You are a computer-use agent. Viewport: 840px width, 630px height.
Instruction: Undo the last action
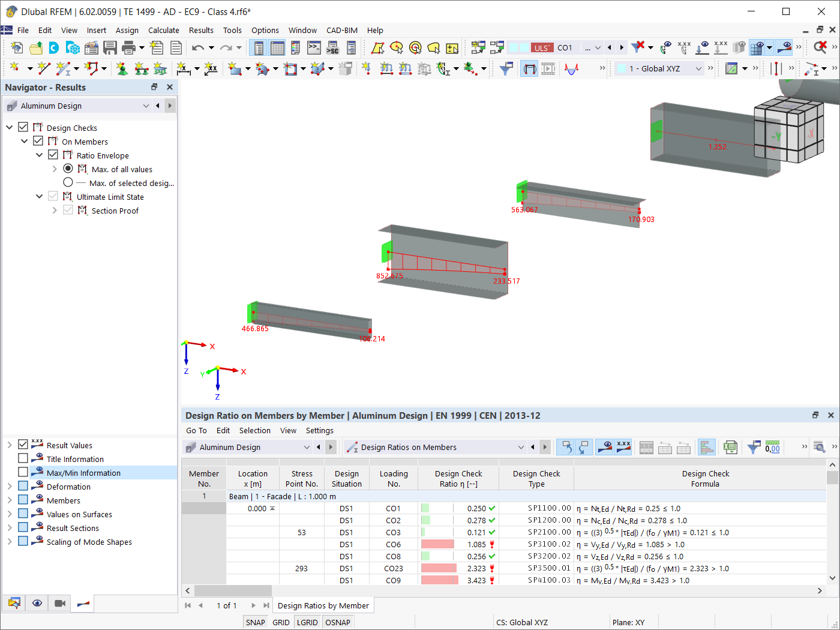pyautogui.click(x=198, y=48)
